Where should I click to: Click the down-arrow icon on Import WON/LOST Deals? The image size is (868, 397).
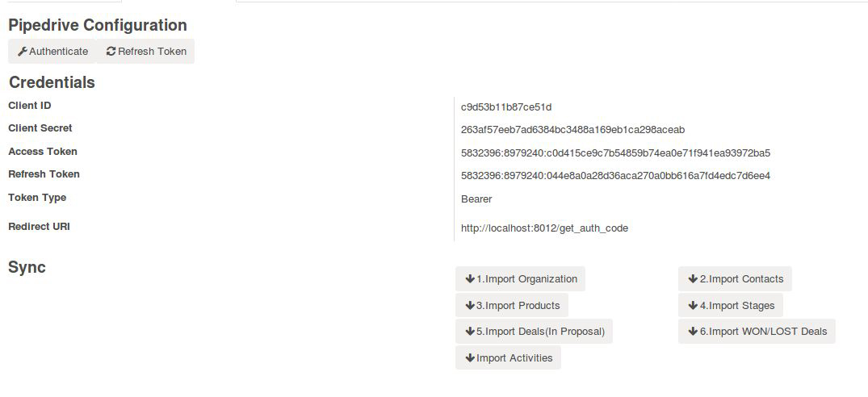(x=693, y=331)
